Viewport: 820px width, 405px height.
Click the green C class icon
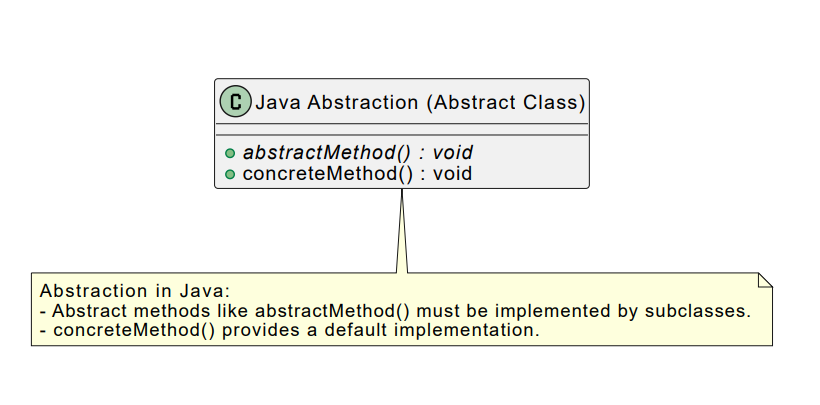coord(235,101)
